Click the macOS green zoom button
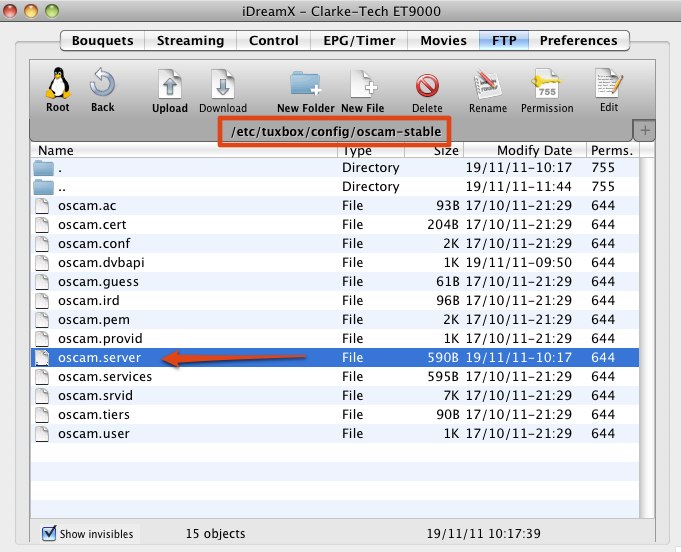This screenshot has height=552, width=681. pos(52,11)
